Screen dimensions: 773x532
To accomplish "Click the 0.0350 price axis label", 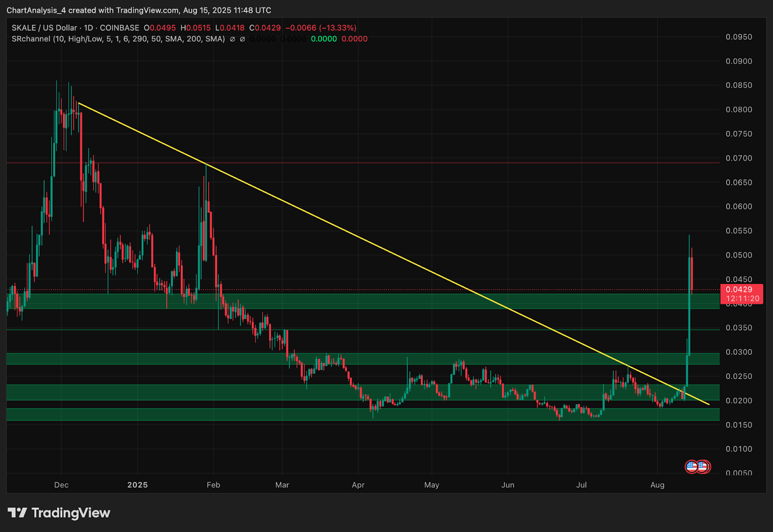I will tap(739, 328).
